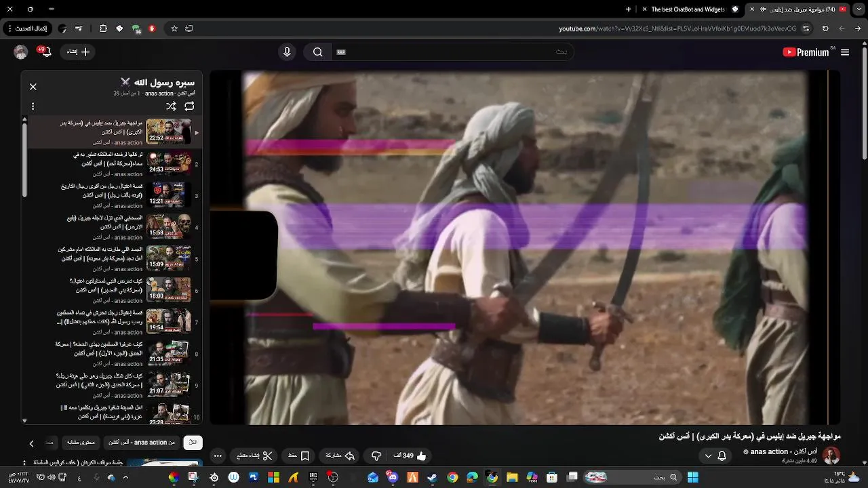The height and width of the screenshot is (488, 868).
Task: Select playlist video number 4 thumbnail (15:58)
Action: pos(169,226)
